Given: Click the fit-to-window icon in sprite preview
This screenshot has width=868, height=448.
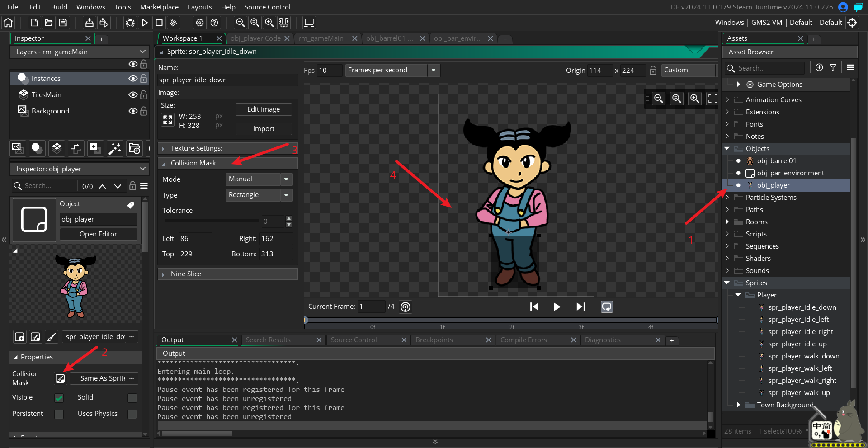Looking at the screenshot, I should click(x=712, y=99).
